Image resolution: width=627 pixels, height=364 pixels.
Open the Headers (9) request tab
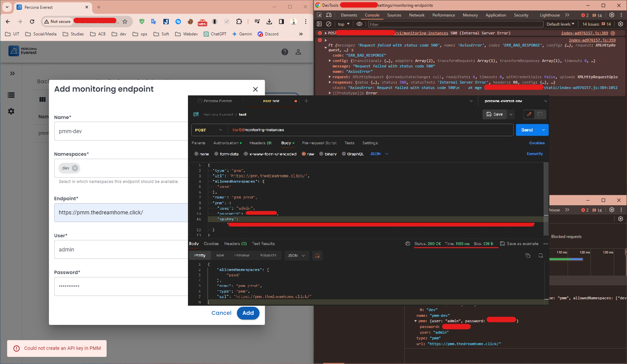[261, 143]
